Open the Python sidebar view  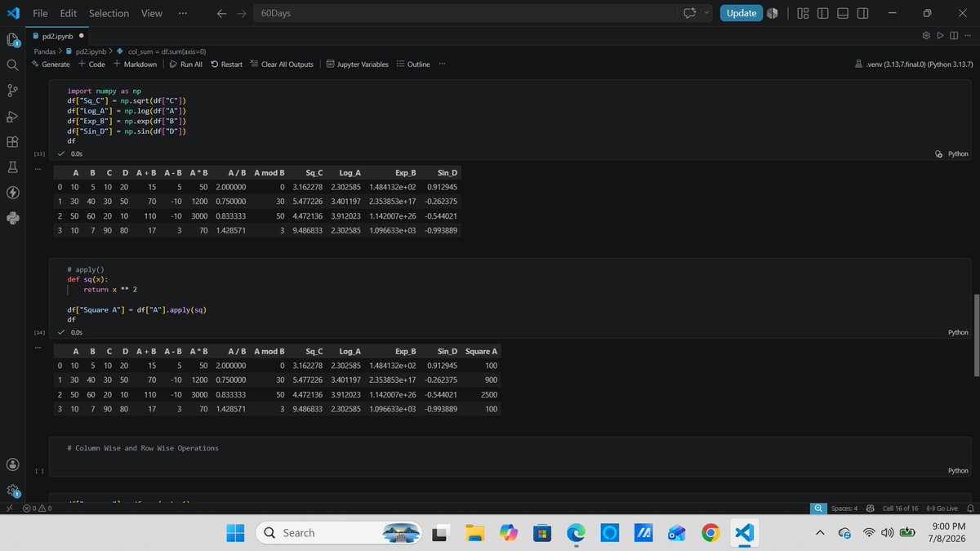(x=12, y=218)
